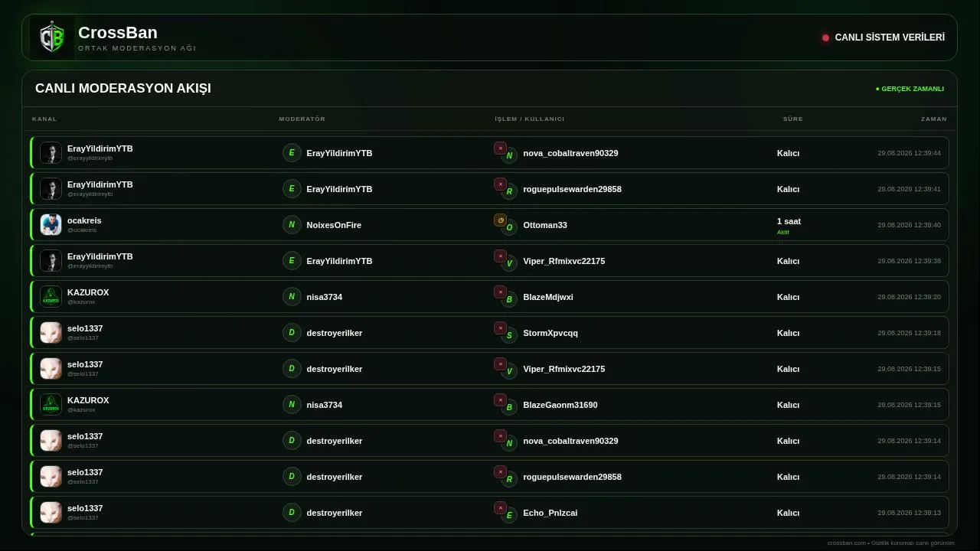Open the Ottoman33 user name link
This screenshot has width=980, height=551.
coord(545,225)
